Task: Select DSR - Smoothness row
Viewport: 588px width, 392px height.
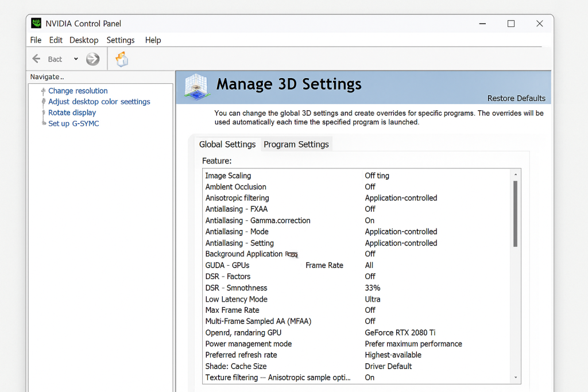Action: coord(356,288)
